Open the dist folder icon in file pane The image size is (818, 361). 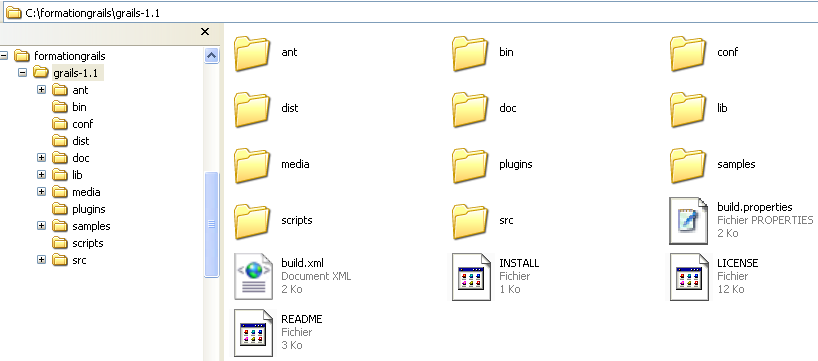pyautogui.click(x=252, y=109)
